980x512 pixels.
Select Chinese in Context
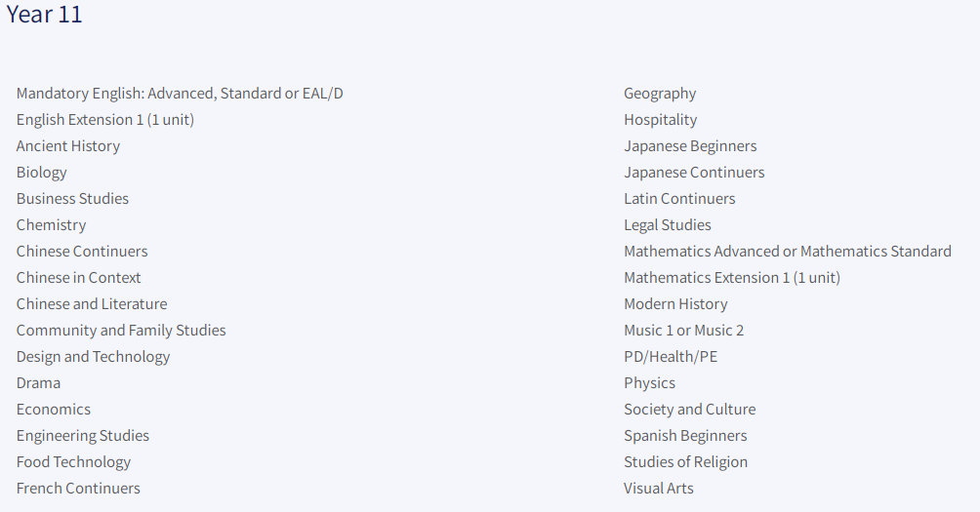79,278
